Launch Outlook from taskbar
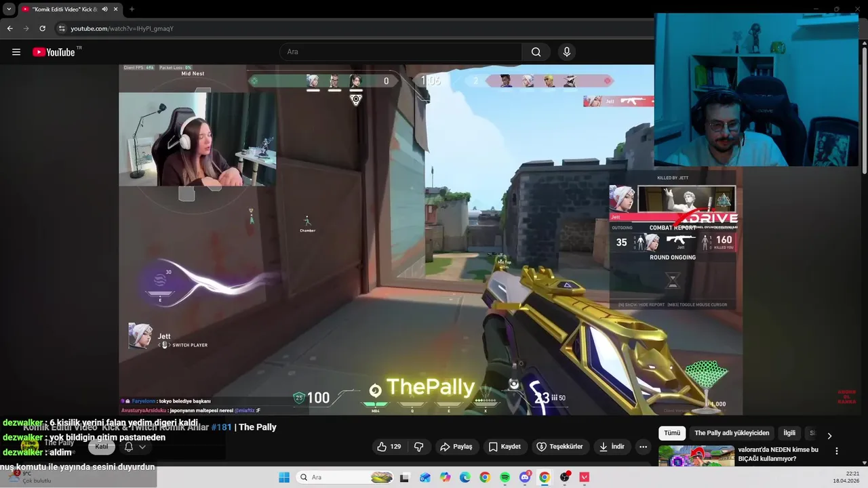Viewport: 868px width, 488px height. tap(425, 477)
